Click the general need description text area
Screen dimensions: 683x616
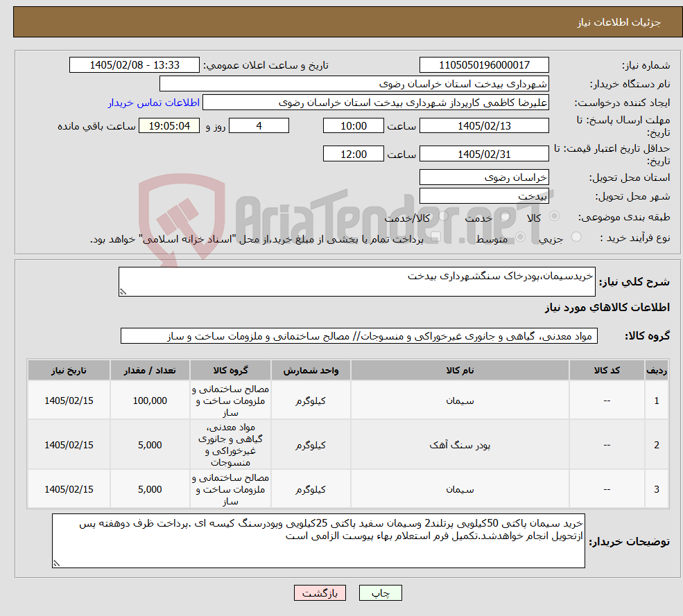(356, 281)
